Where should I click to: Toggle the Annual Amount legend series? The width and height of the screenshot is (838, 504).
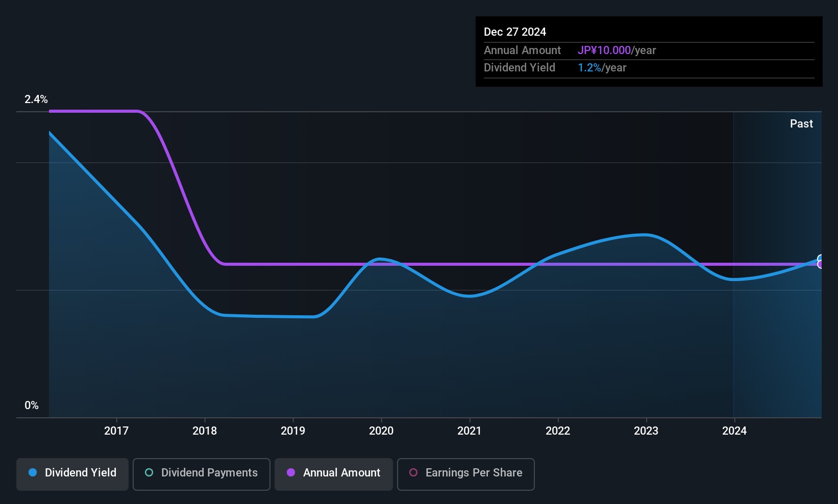click(x=334, y=474)
